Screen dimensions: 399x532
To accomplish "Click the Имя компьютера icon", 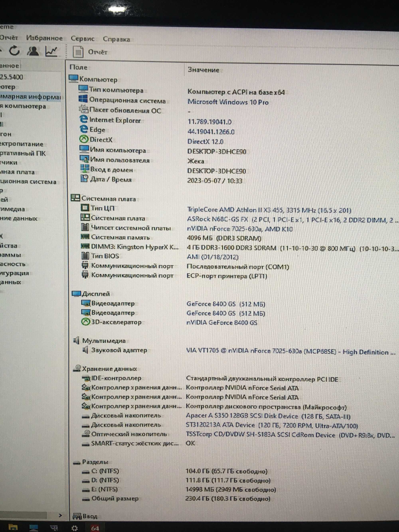I will point(84,149).
